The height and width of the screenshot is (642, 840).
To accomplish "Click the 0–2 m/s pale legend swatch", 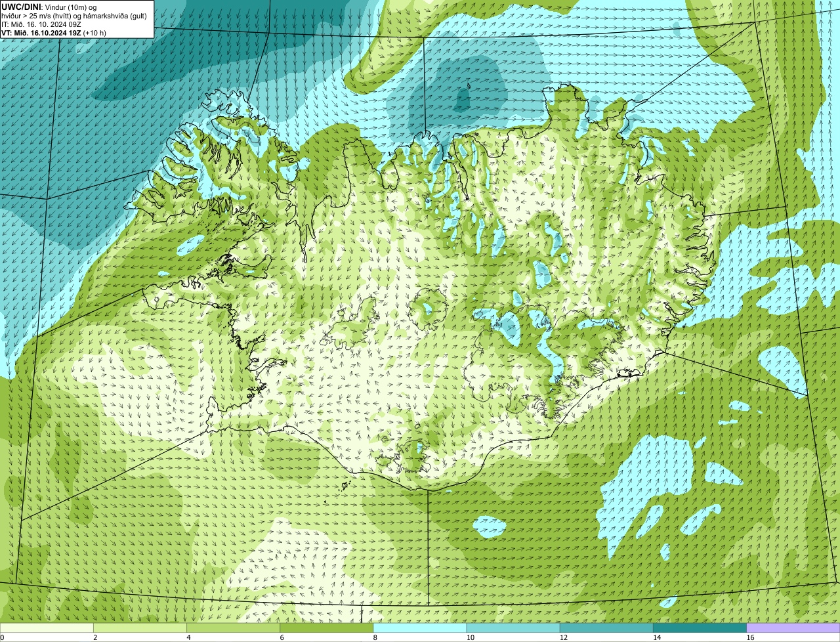I will [x=47, y=628].
